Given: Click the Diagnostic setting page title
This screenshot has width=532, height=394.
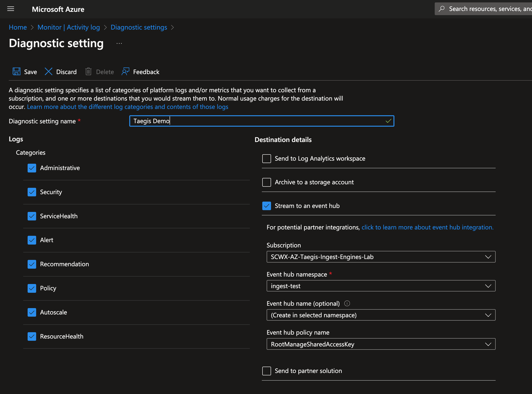Looking at the screenshot, I should coord(56,43).
